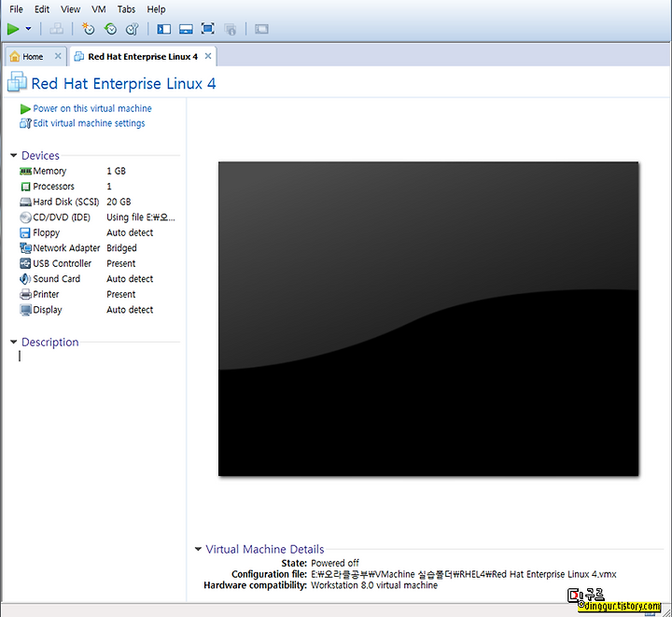Click the CD/DVD value Using file
This screenshot has height=617, width=672.
[141, 217]
